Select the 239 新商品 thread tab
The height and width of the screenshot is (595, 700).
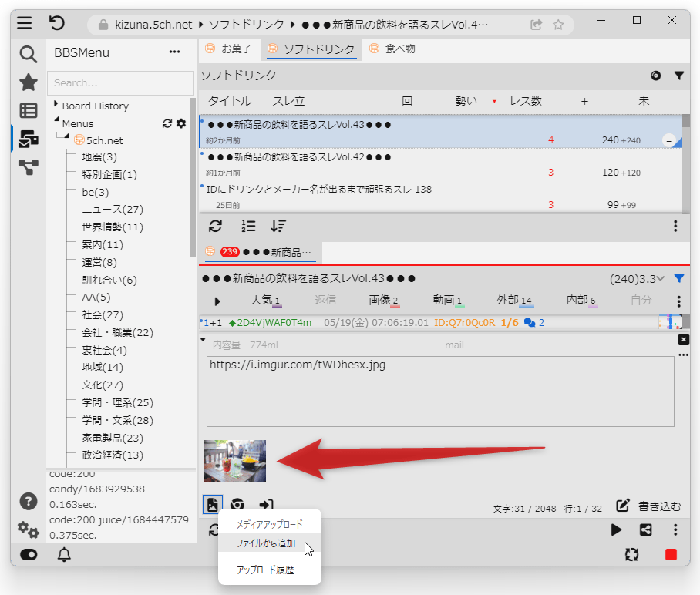pos(261,252)
